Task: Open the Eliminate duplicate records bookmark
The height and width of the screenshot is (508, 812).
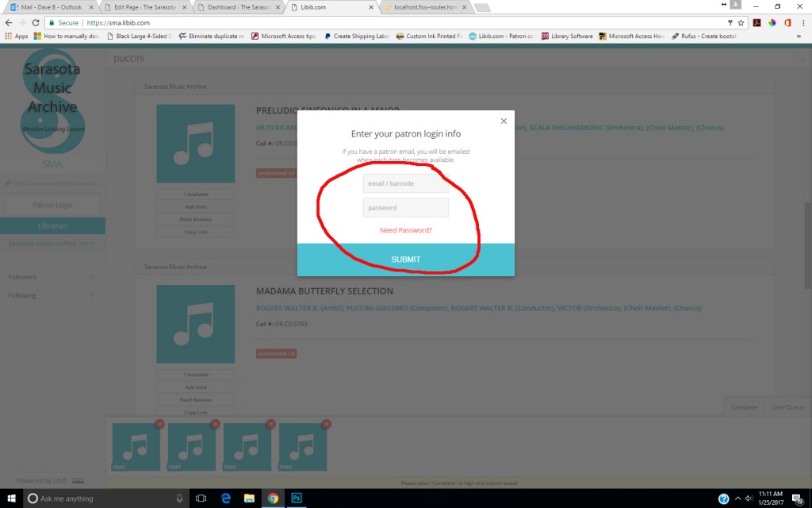Action: [211, 37]
